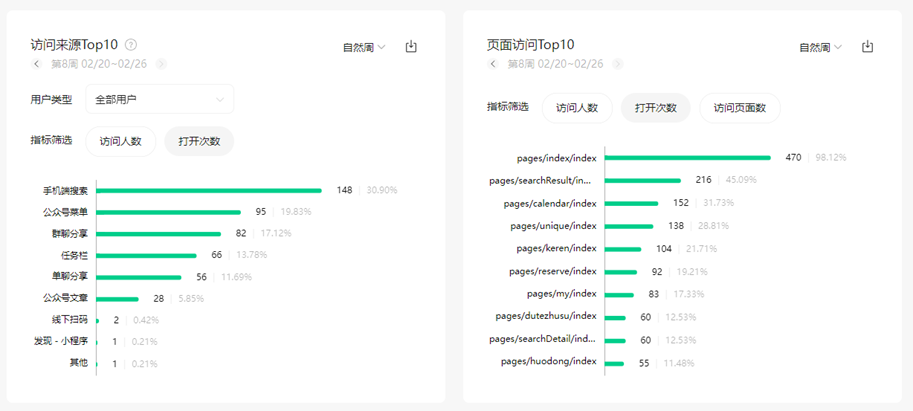Click the 线下扫码 source label
Screen dimensions: 913x411
[69, 320]
